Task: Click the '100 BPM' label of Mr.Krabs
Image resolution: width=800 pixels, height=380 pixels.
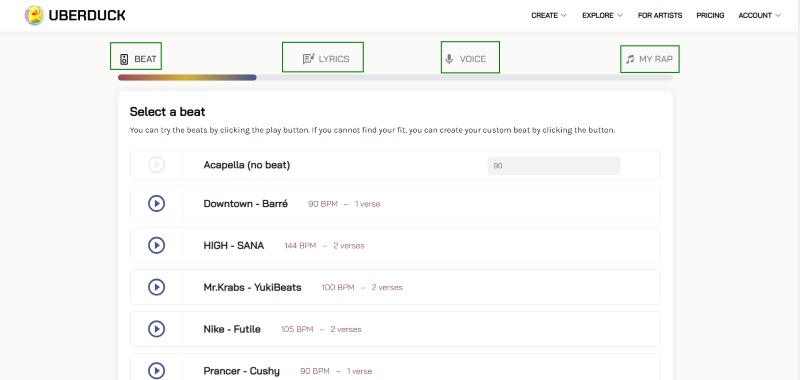Action: [x=338, y=287]
